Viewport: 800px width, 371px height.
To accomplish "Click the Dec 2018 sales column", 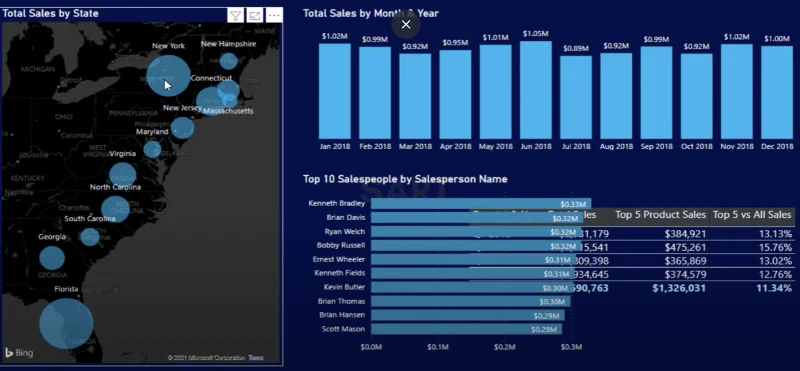I will pos(777,92).
